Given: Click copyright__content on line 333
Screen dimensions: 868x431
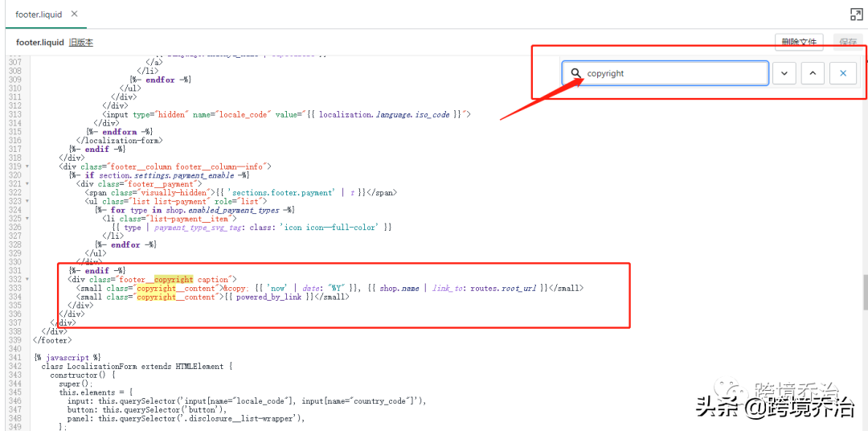Looking at the screenshot, I should click(176, 288).
